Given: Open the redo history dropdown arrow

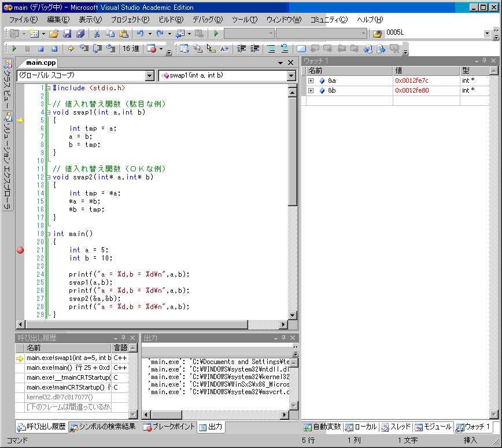Looking at the screenshot, I should pos(169,34).
